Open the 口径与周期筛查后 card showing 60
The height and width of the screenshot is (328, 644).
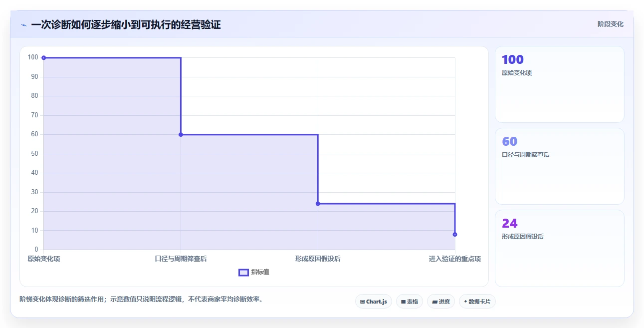(x=559, y=166)
